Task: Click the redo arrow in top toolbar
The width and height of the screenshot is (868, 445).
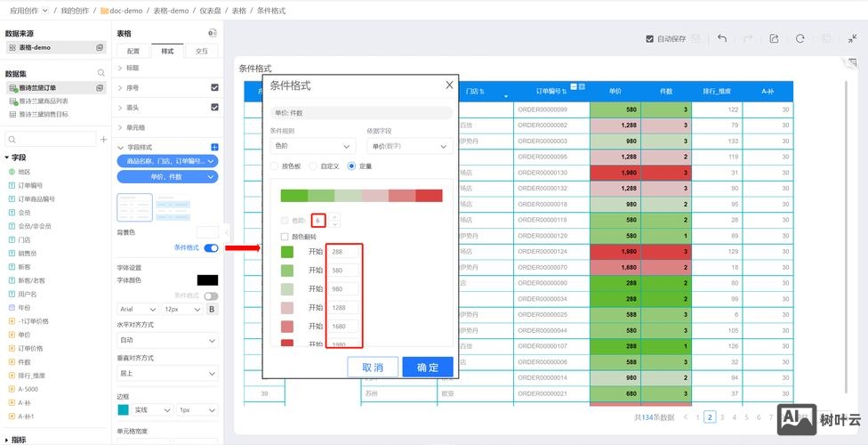Action: [748, 38]
